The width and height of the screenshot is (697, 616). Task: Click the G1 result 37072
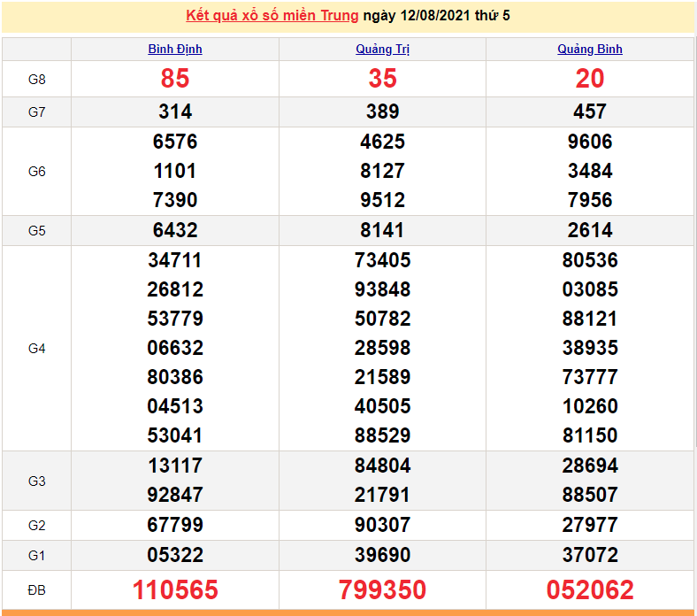tap(590, 555)
